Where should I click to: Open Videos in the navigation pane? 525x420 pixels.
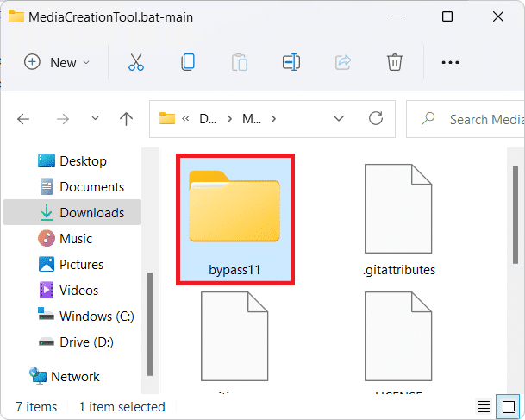pyautogui.click(x=69, y=290)
